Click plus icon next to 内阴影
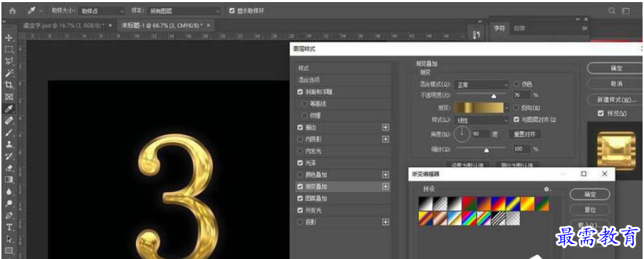 pyautogui.click(x=385, y=139)
